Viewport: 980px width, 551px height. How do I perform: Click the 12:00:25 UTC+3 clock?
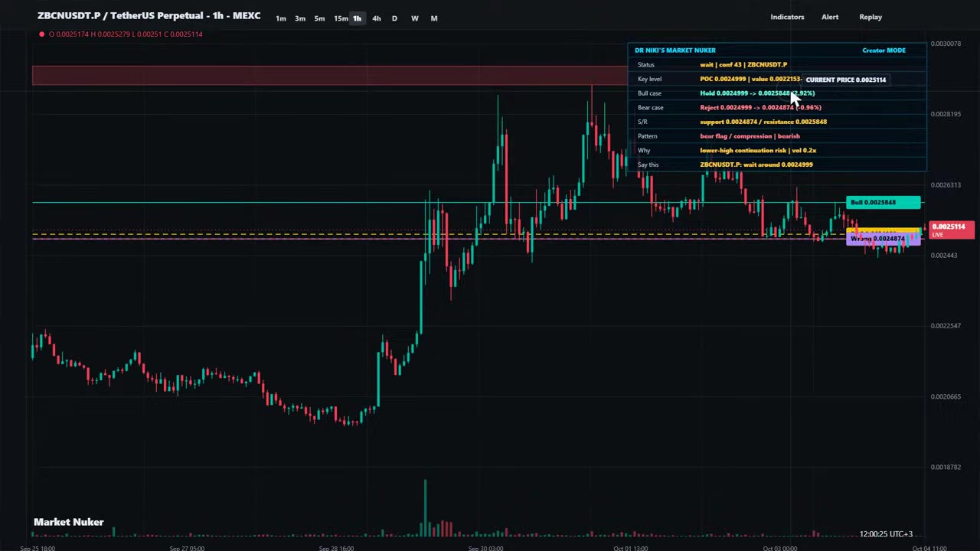(x=886, y=534)
